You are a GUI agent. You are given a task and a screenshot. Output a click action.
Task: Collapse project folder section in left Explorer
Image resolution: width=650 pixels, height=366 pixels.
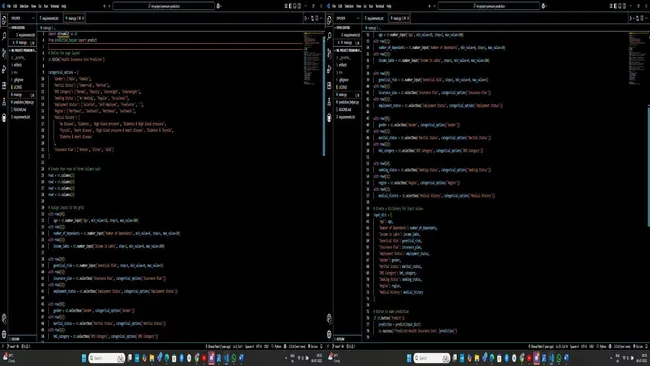(22, 50)
